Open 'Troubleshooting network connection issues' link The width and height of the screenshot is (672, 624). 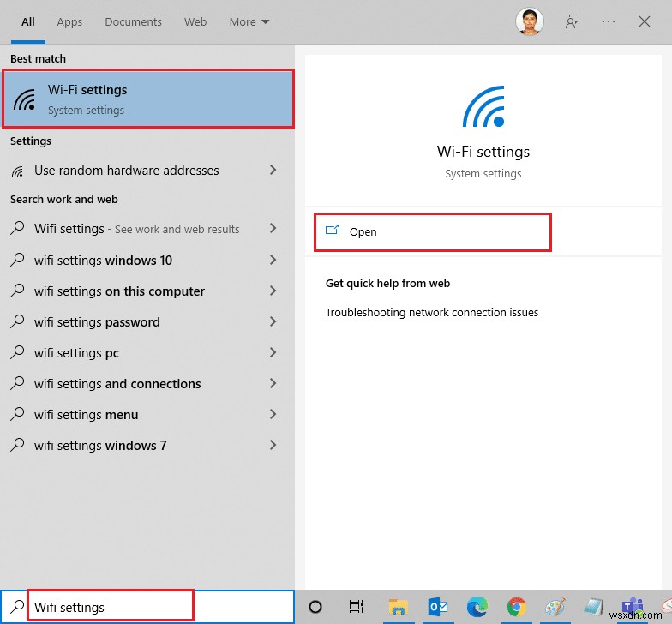432,313
